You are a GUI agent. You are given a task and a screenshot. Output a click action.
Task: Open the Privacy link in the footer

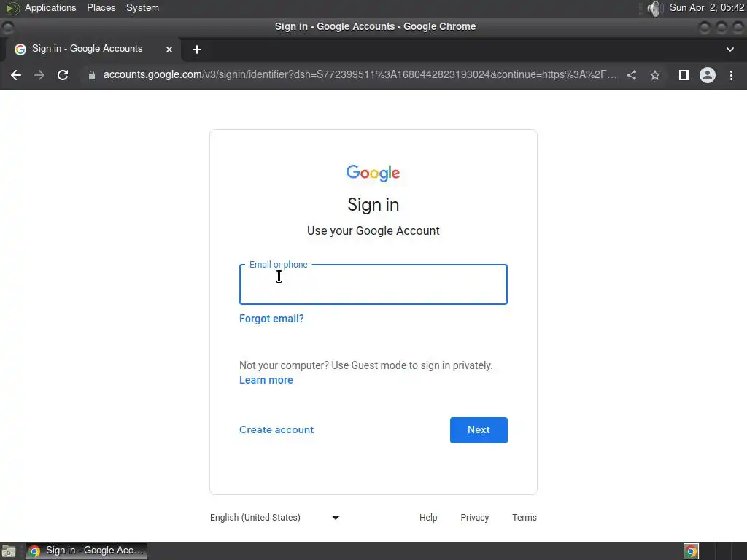coord(474,518)
